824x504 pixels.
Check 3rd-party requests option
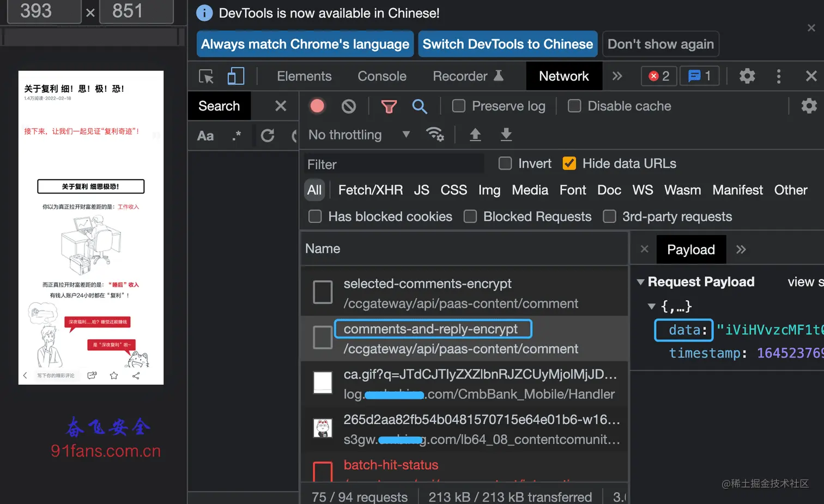tap(609, 217)
